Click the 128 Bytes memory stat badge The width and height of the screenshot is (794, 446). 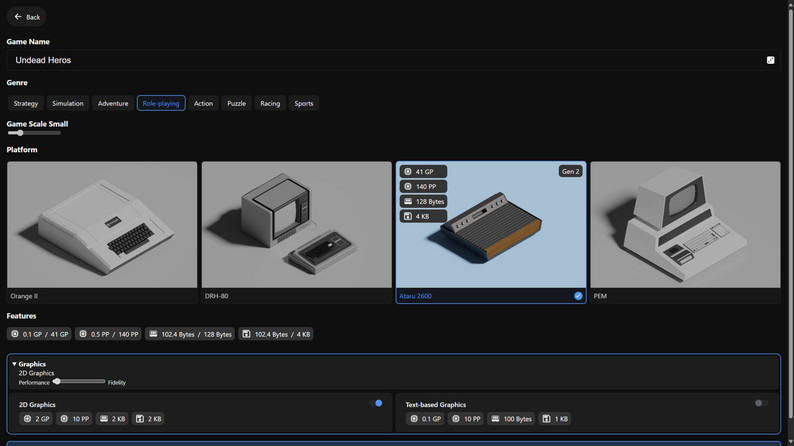click(423, 202)
